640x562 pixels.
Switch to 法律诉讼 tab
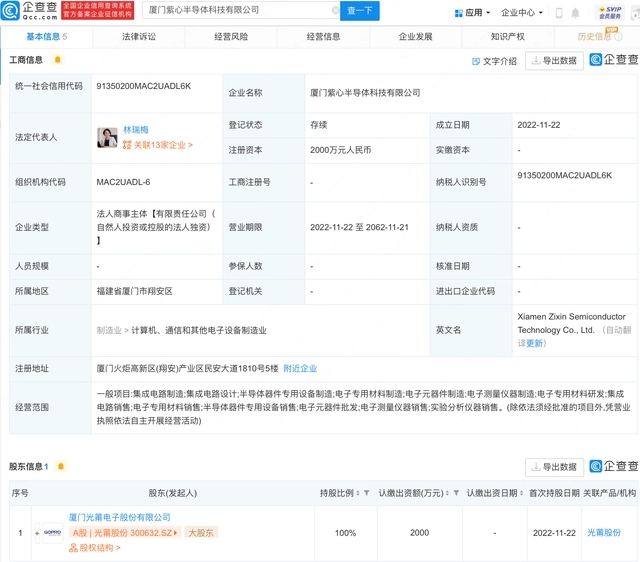pos(139,37)
